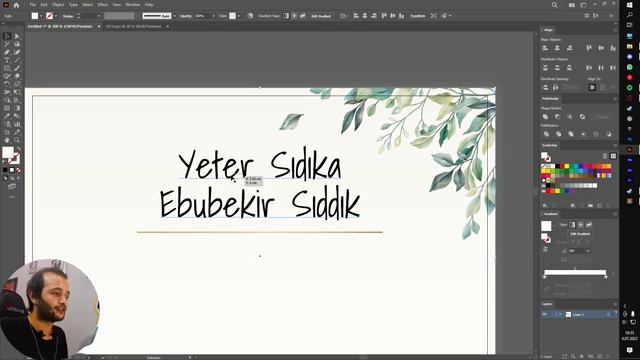Image resolution: width=640 pixels, height=360 pixels.
Task: Toggle the target circle for Layer 1
Action: point(609,314)
